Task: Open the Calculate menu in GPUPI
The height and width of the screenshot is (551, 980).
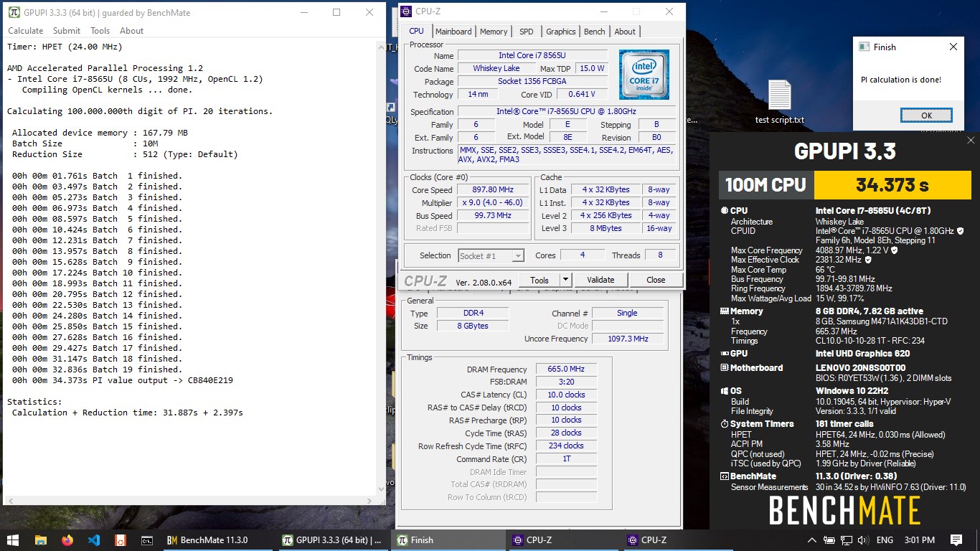Action: click(26, 31)
